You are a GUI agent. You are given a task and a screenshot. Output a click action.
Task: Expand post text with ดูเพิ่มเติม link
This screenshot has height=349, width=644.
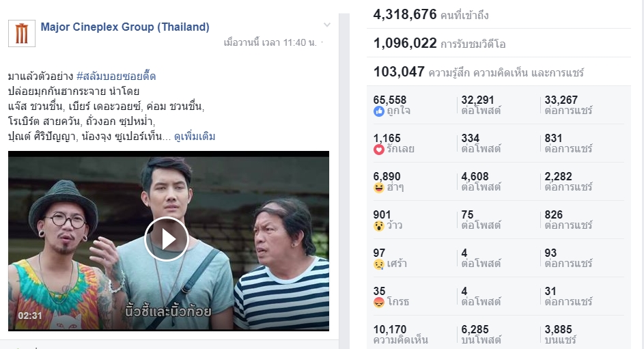195,137
